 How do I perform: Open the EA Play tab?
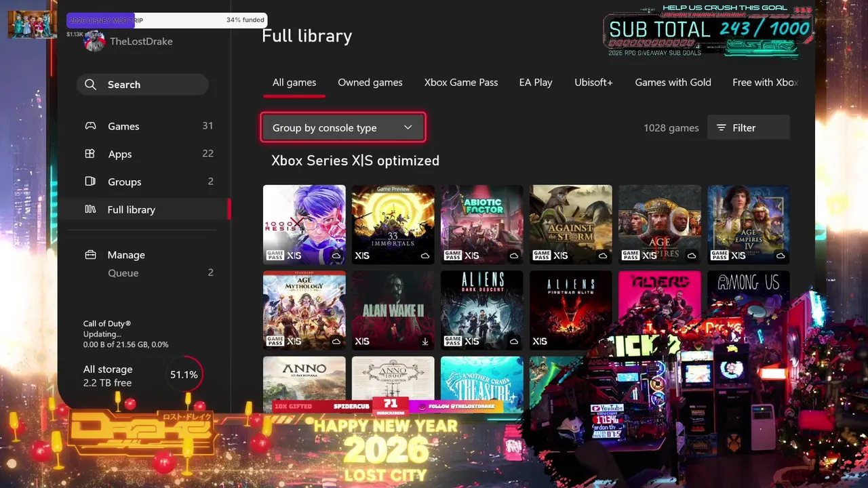(x=536, y=82)
